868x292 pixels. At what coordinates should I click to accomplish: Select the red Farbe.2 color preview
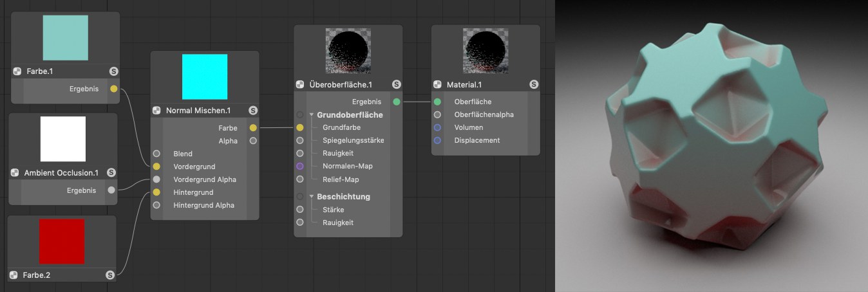[62, 241]
